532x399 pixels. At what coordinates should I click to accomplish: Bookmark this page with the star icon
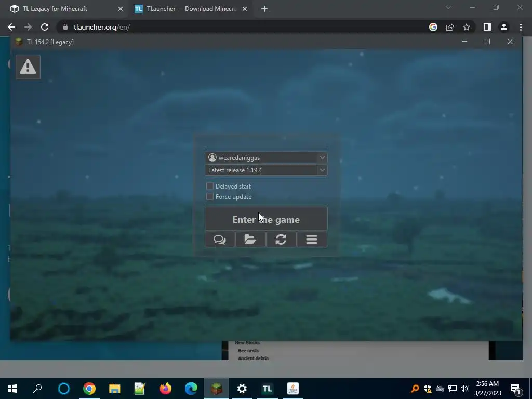(467, 27)
